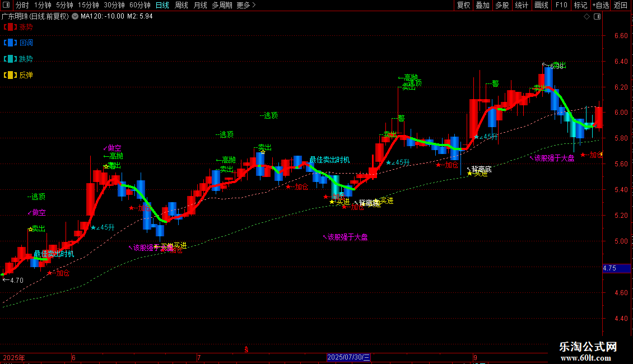Toggle the right side panel icon
The image size is (633, 364).
(x=597, y=17)
